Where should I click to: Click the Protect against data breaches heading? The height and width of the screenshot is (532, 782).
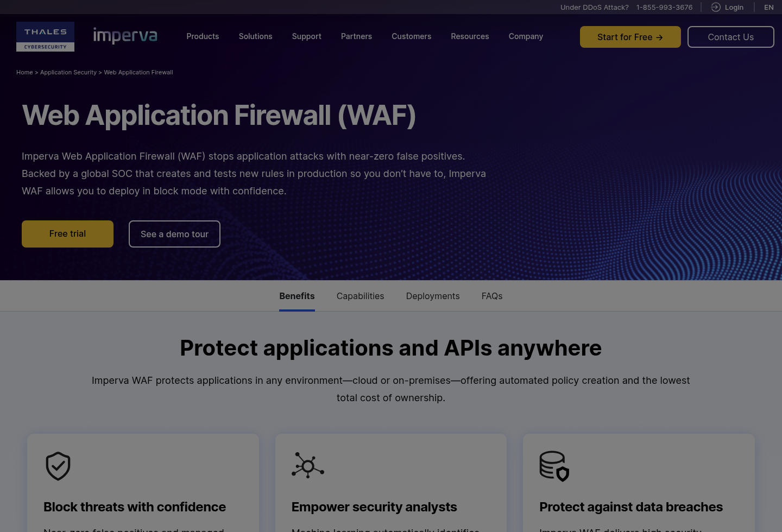(631, 507)
